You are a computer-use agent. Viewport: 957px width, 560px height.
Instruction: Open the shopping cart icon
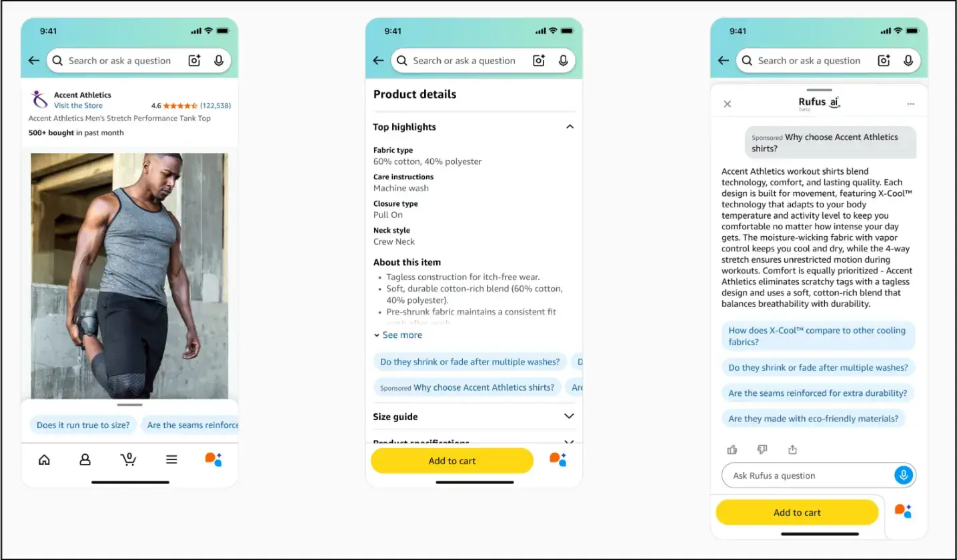pos(128,459)
